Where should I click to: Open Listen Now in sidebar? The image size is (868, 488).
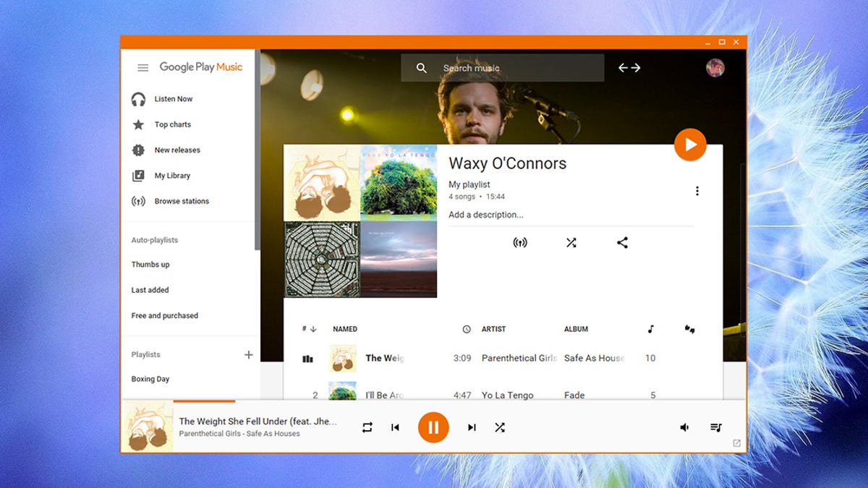point(174,99)
